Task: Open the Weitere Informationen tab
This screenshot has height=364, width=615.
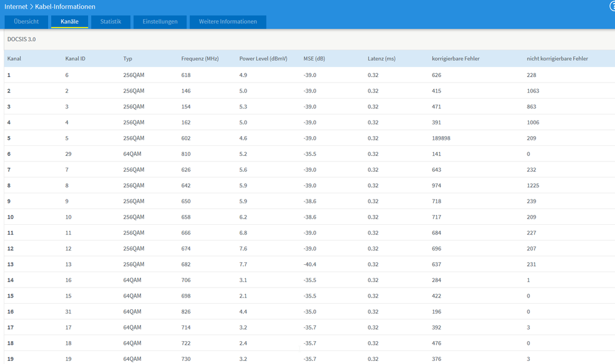Action: click(228, 22)
